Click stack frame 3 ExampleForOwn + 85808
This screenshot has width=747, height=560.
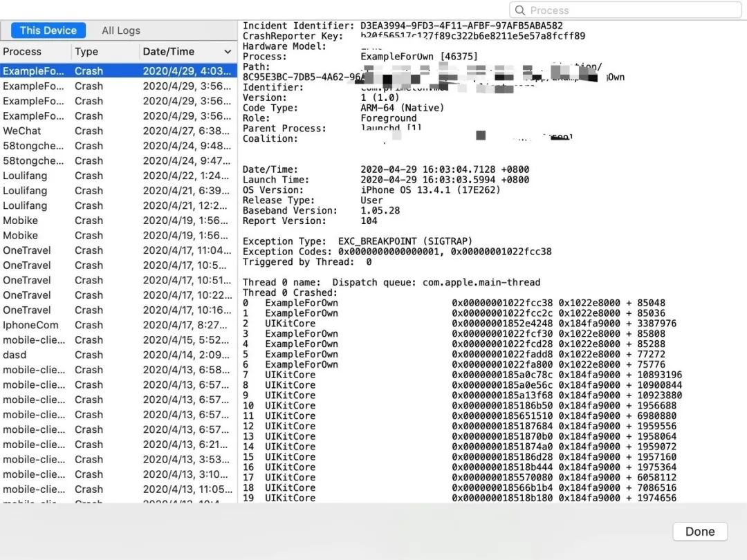coord(454,334)
